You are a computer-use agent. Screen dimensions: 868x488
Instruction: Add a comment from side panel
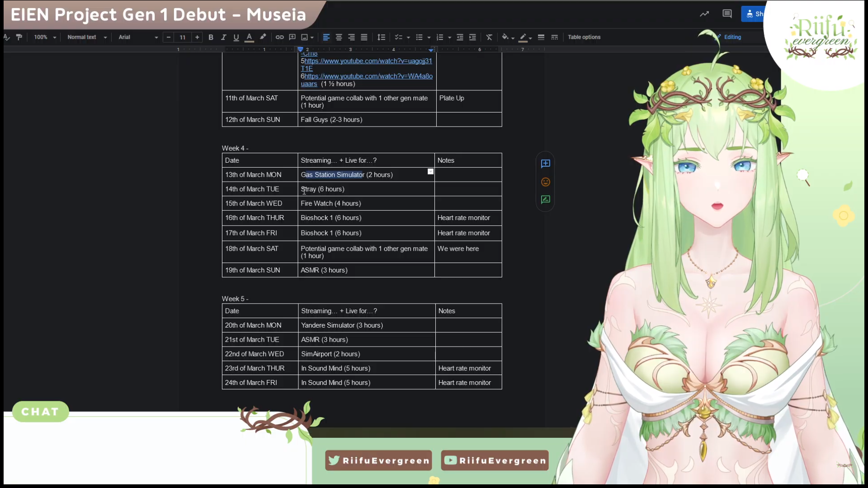(x=545, y=164)
